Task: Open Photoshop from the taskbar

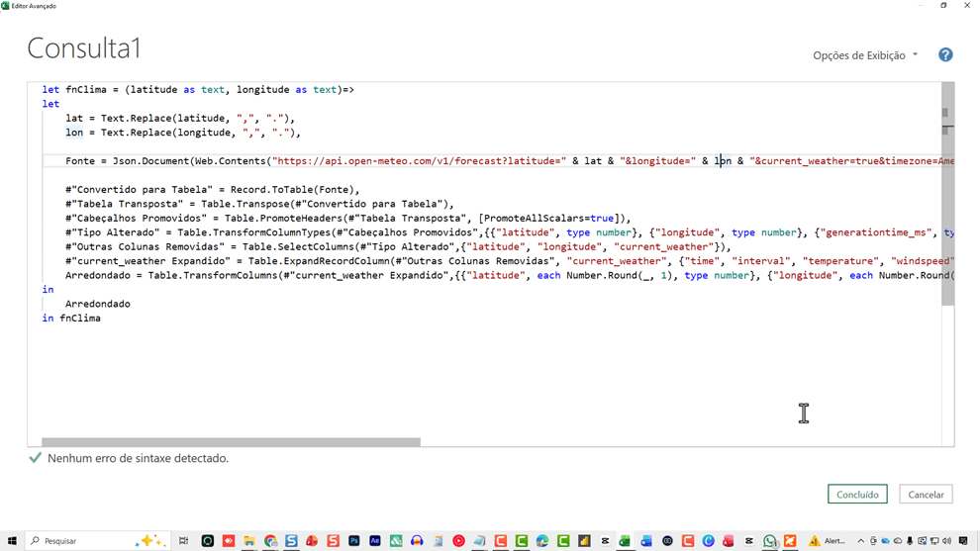Action: pyautogui.click(x=353, y=541)
